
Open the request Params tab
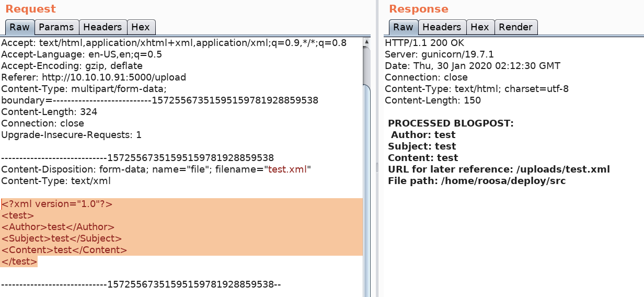pyautogui.click(x=56, y=27)
